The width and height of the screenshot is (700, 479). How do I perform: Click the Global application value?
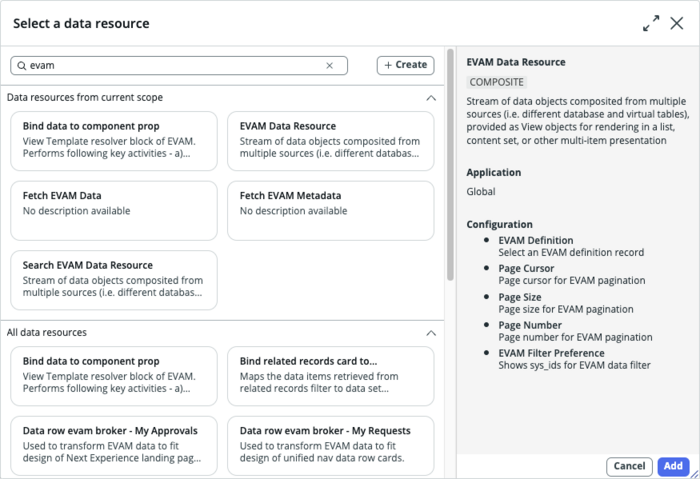[x=481, y=192]
